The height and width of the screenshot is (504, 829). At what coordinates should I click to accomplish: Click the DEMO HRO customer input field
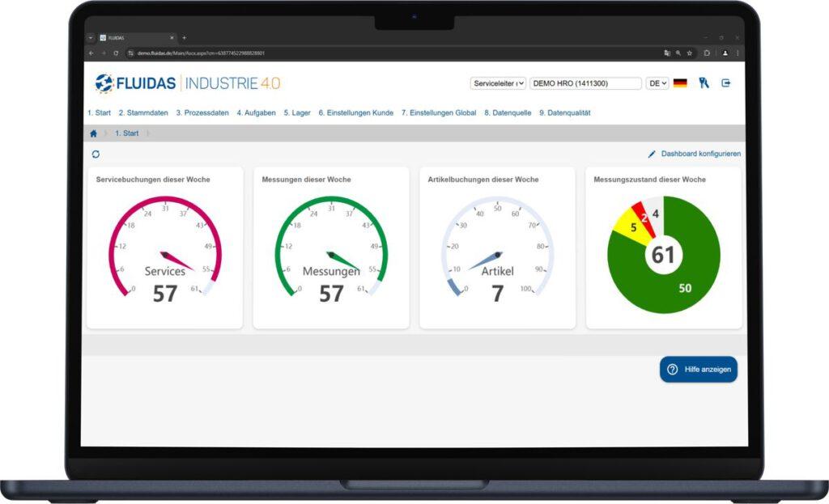click(585, 83)
